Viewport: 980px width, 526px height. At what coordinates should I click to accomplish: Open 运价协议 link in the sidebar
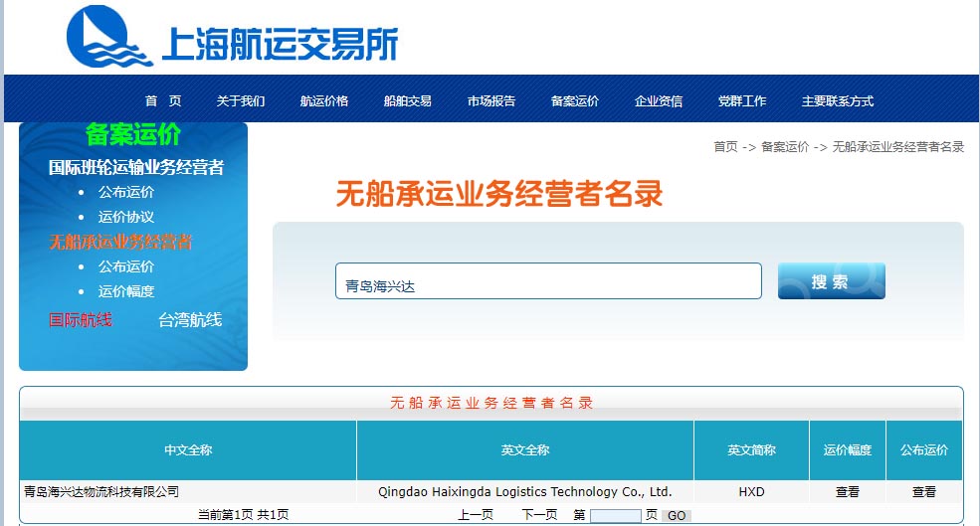[126, 217]
